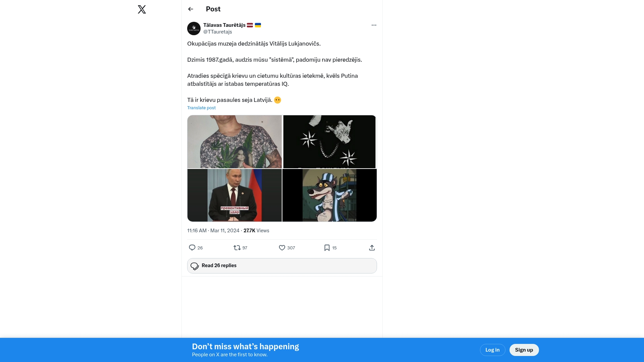
Task: Click the Tālavas Taurētājs display name
Action: pos(224,25)
